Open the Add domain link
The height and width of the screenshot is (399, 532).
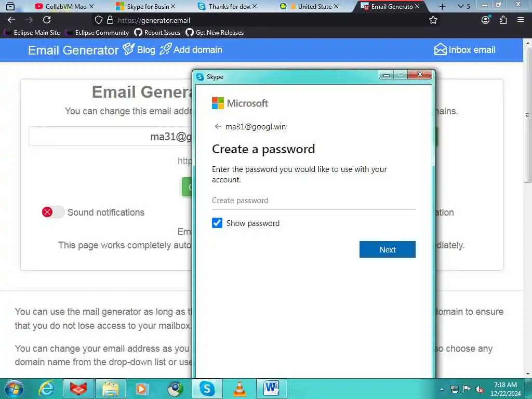pyautogui.click(x=191, y=49)
